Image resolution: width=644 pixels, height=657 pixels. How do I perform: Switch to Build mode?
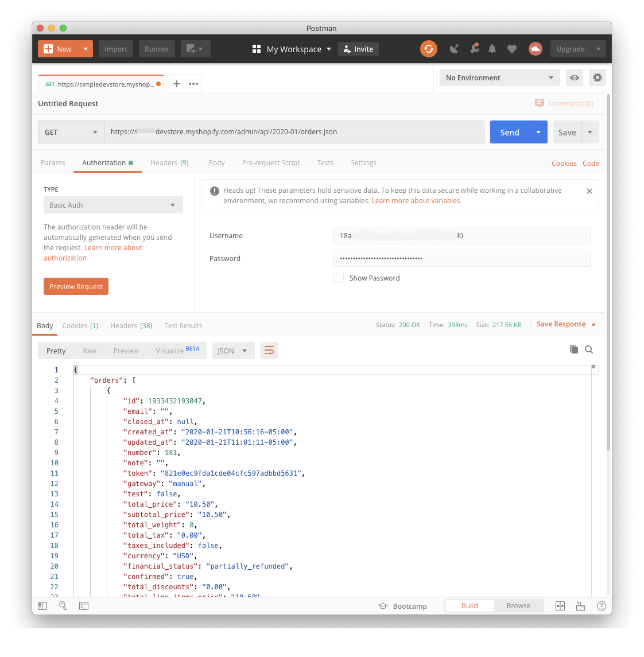tap(470, 606)
